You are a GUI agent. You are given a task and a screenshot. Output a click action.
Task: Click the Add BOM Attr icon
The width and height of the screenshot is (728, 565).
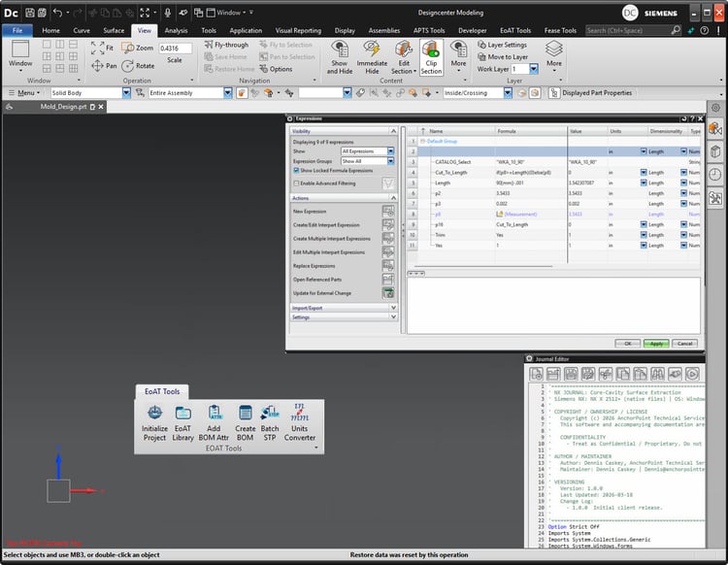tap(214, 422)
